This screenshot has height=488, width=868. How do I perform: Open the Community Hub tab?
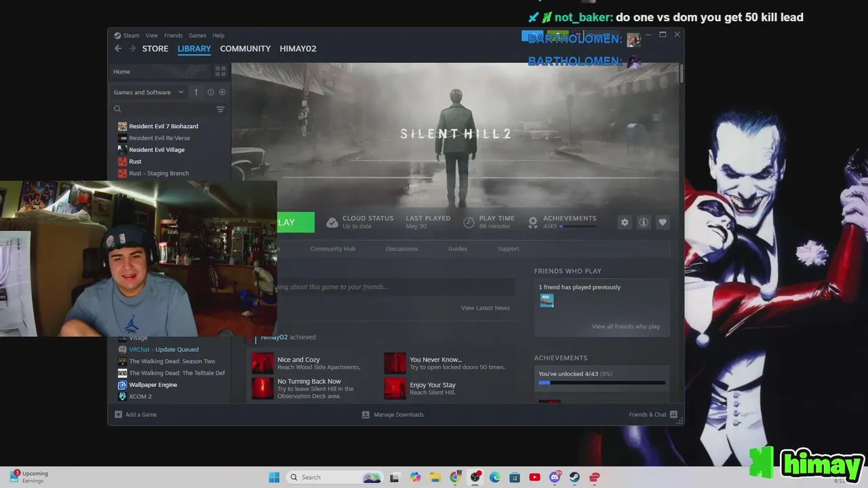[x=333, y=249]
